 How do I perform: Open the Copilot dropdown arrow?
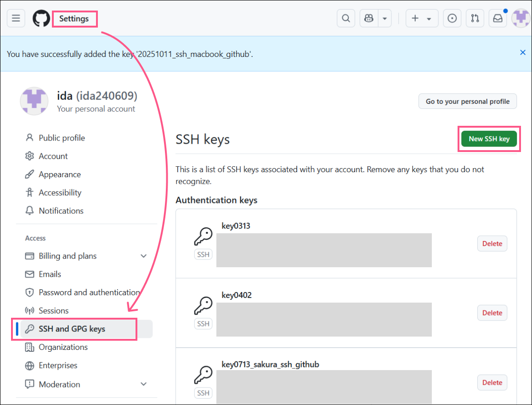[384, 18]
